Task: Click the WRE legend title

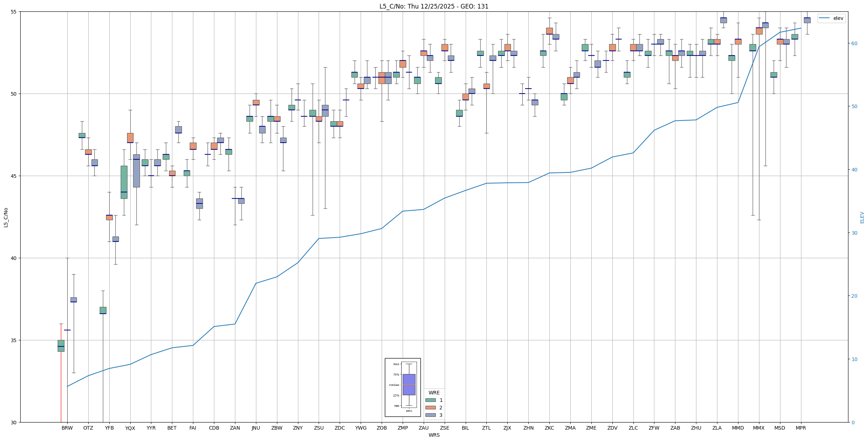Action: 434,393
